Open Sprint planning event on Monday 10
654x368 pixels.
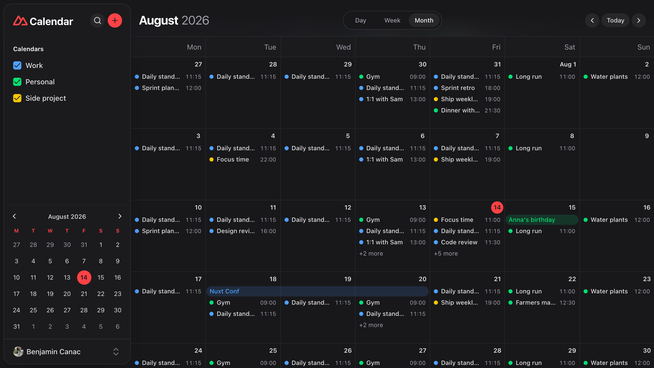click(168, 231)
